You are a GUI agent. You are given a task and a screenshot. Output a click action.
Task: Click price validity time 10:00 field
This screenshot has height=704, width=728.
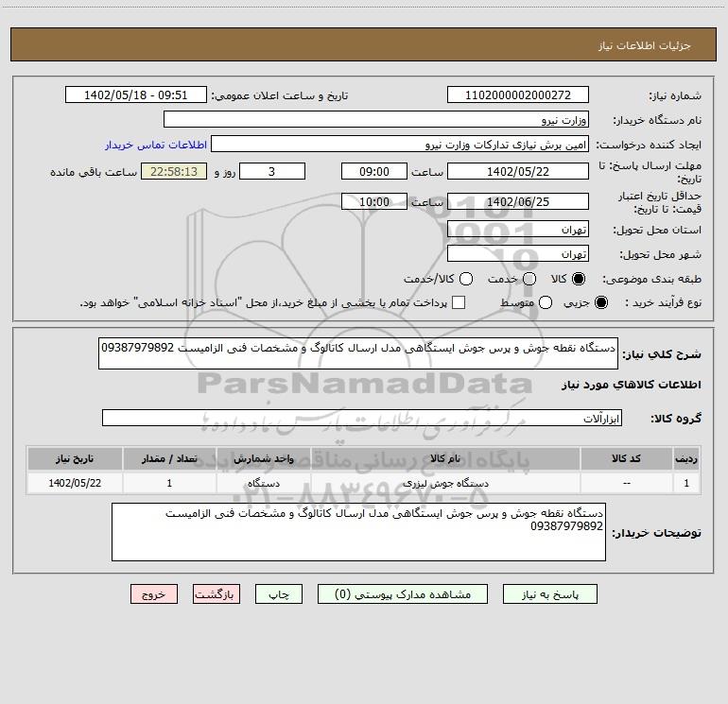(x=374, y=201)
